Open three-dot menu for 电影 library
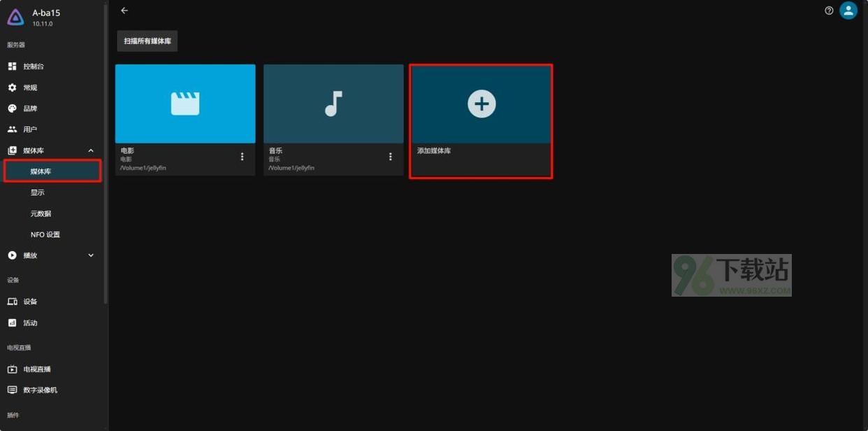 point(243,157)
